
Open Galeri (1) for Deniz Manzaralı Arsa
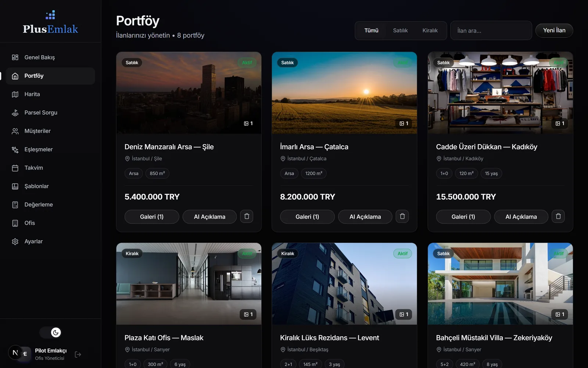point(152,217)
